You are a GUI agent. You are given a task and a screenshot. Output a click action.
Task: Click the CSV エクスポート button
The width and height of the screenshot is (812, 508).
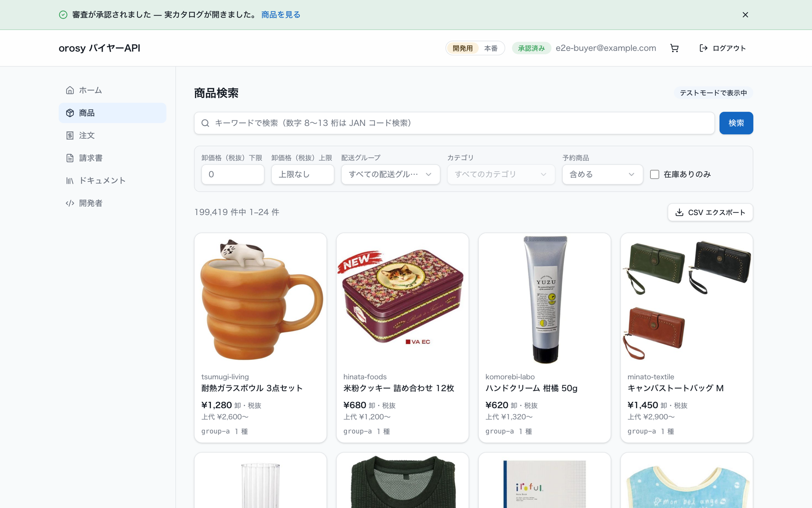tap(710, 212)
